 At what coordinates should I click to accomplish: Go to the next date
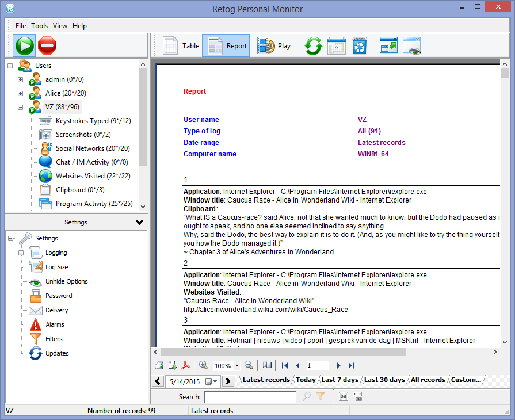[x=228, y=381]
